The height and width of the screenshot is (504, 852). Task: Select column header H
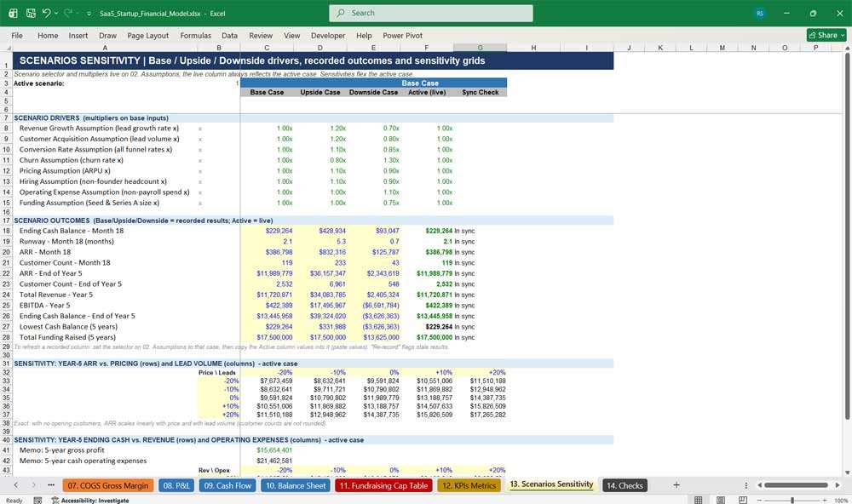click(x=533, y=48)
